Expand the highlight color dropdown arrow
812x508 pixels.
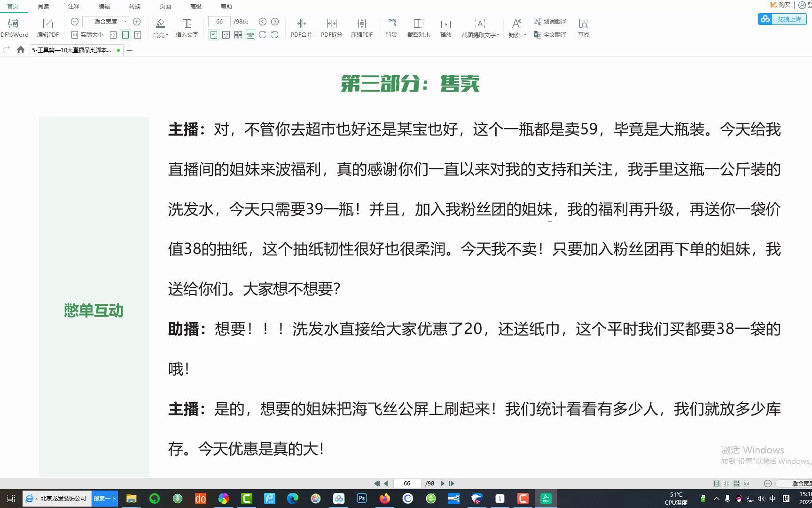click(167, 35)
